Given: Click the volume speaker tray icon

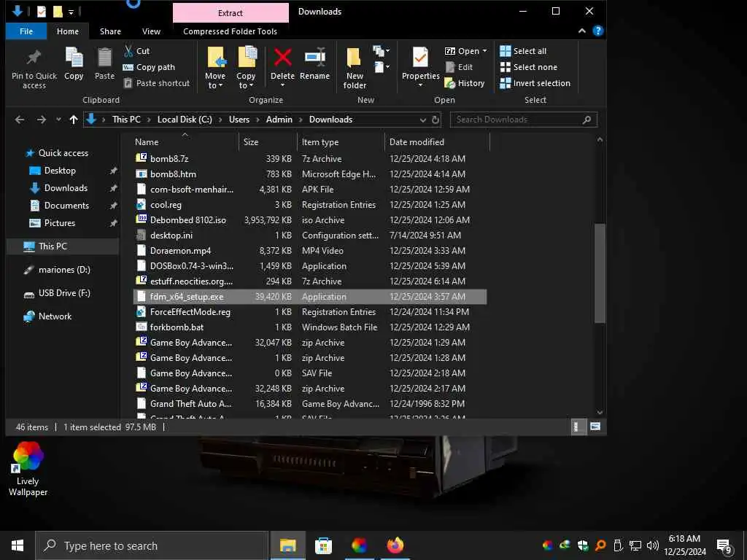Looking at the screenshot, I should tap(653, 545).
